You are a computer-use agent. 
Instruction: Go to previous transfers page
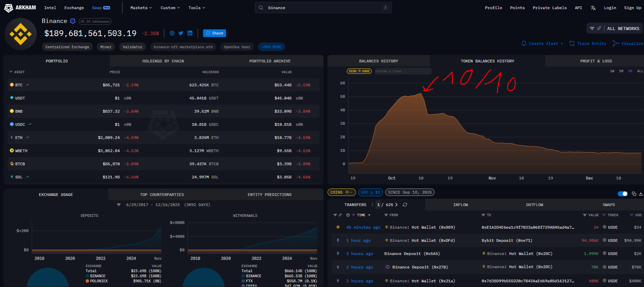click(x=372, y=205)
